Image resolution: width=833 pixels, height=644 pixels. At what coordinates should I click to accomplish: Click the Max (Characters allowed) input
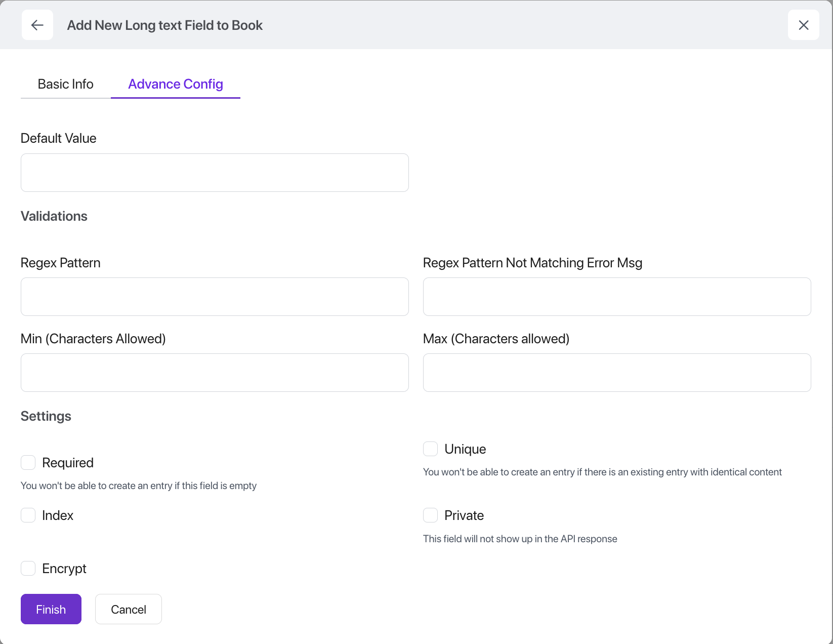point(616,373)
